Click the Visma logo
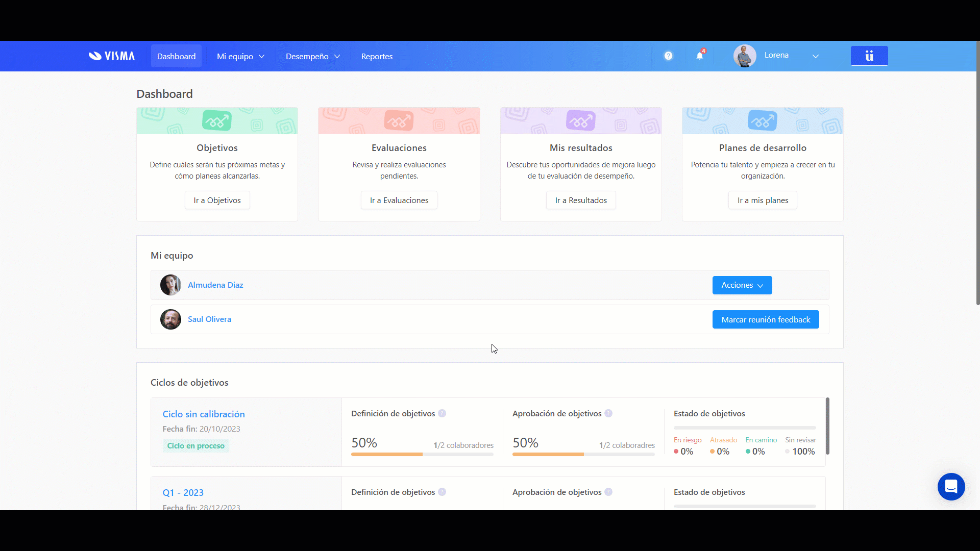 (112, 56)
